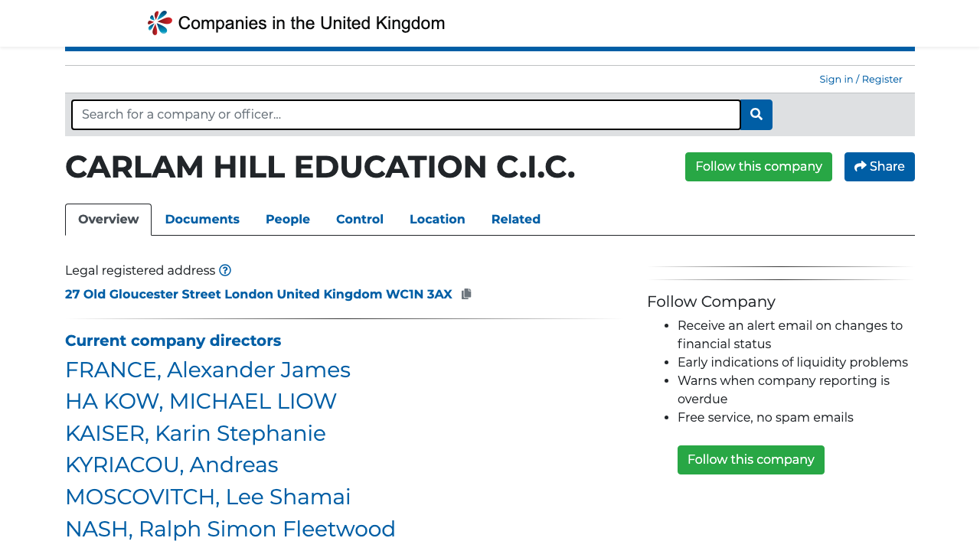Click the green Follow this company button
This screenshot has height=551, width=980.
pyautogui.click(x=758, y=166)
